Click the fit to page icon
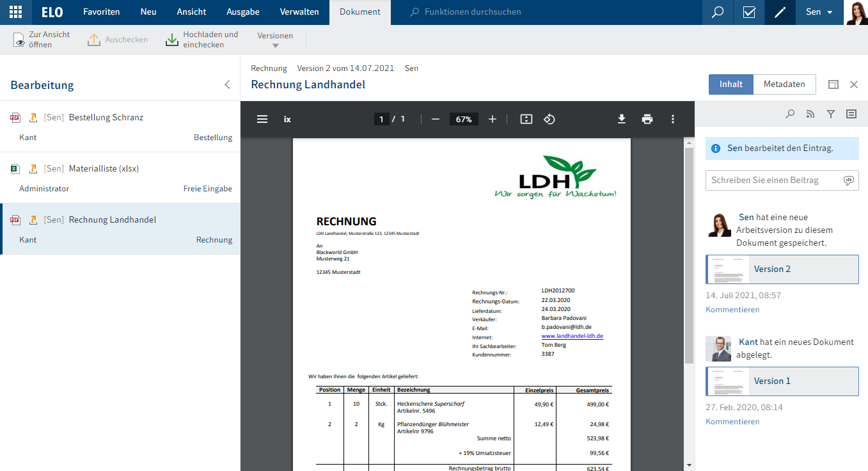The width and height of the screenshot is (868, 471). tap(526, 119)
